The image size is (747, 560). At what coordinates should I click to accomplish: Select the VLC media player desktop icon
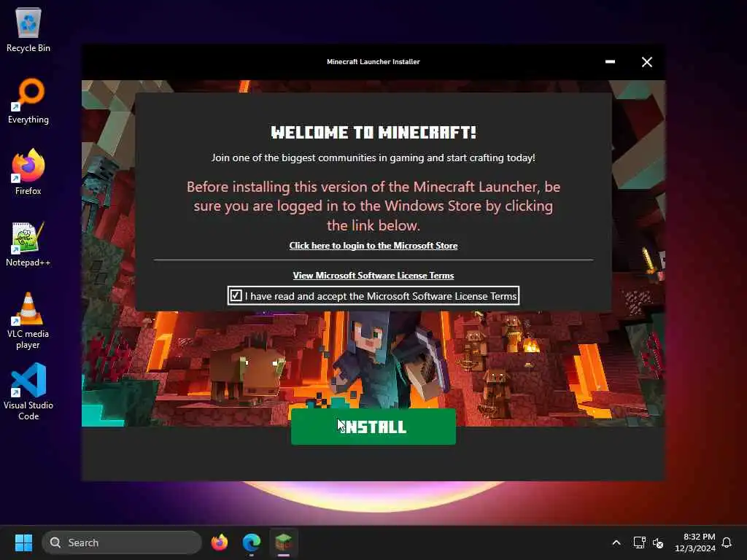point(28,321)
